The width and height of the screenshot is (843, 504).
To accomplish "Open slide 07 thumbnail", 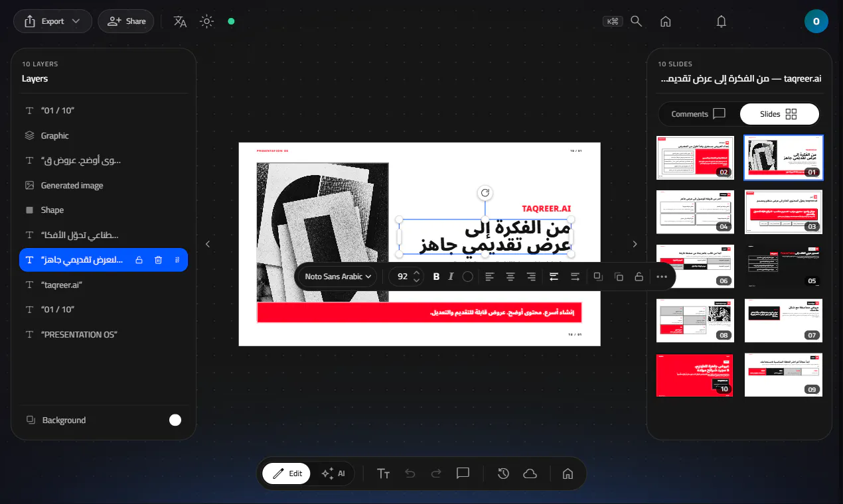I will coord(784,321).
